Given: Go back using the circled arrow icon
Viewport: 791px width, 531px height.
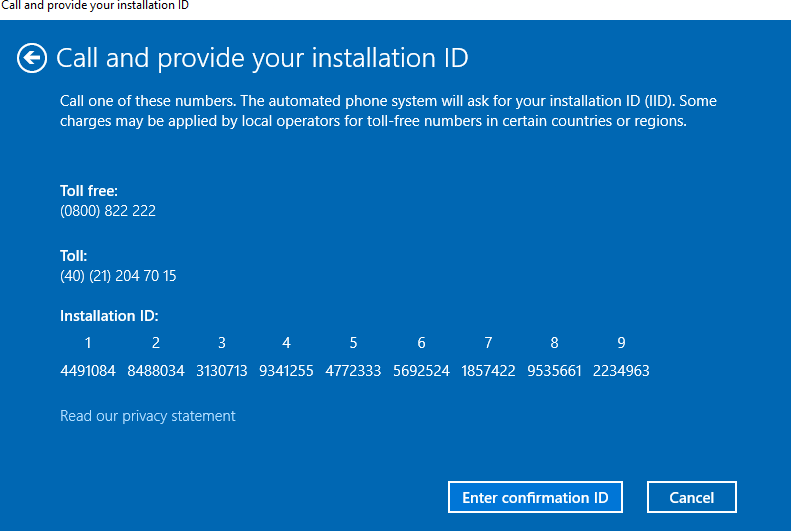Looking at the screenshot, I should (32, 58).
